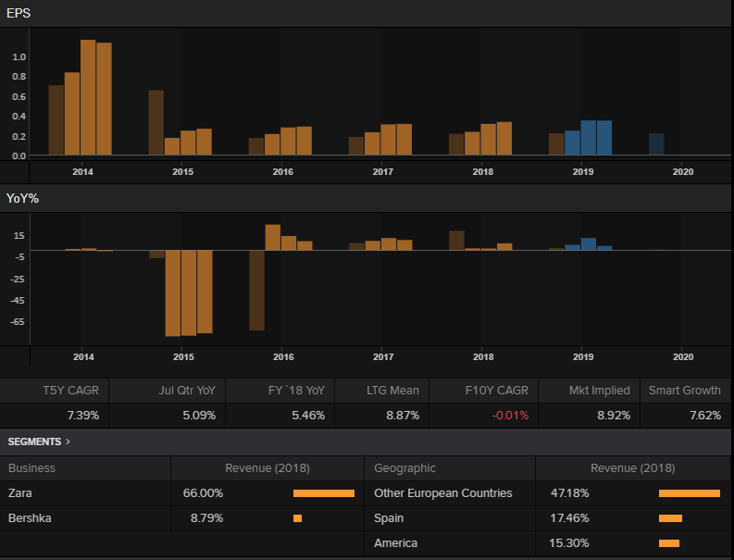Click the Other European Countries entry

pos(442,493)
